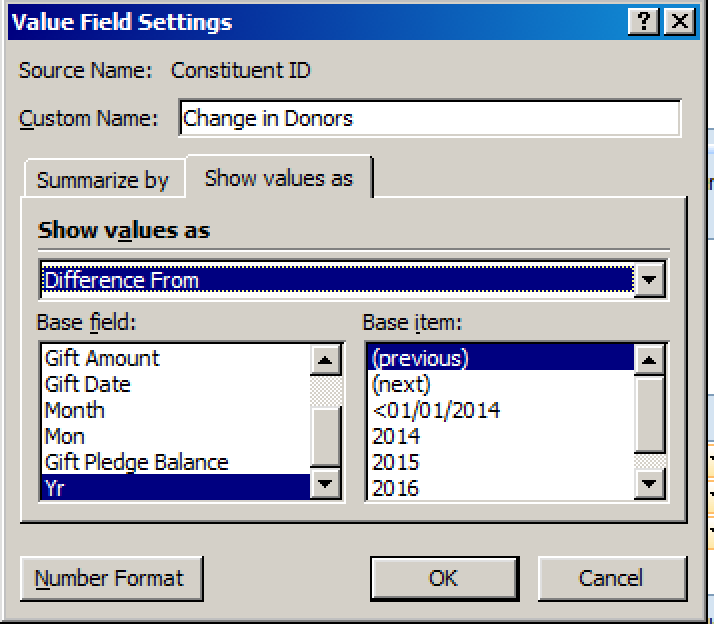Pick Gift Pledge Balance base field
The width and height of the screenshot is (714, 624).
pyautogui.click(x=176, y=462)
